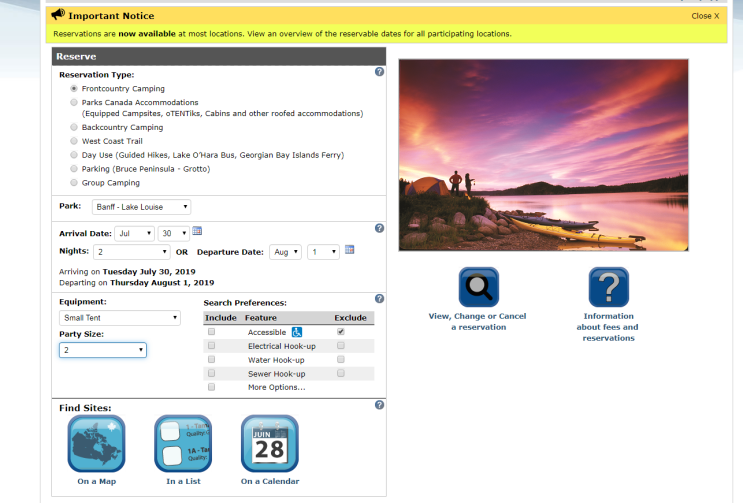
Task: Check Include for Water Hook-up
Action: (x=211, y=359)
